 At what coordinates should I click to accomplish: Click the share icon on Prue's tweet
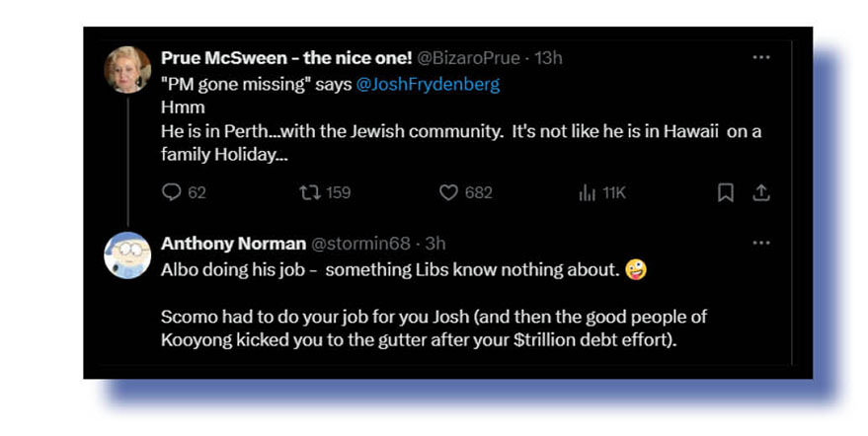coord(760,192)
